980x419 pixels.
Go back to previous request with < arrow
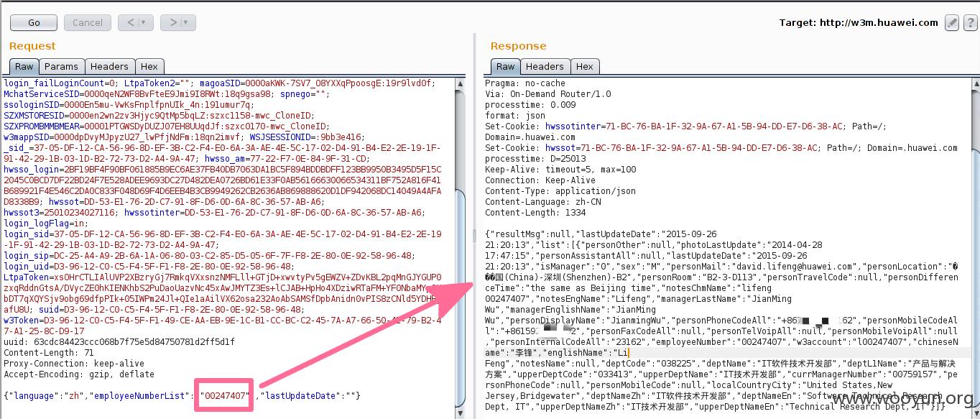pos(130,22)
